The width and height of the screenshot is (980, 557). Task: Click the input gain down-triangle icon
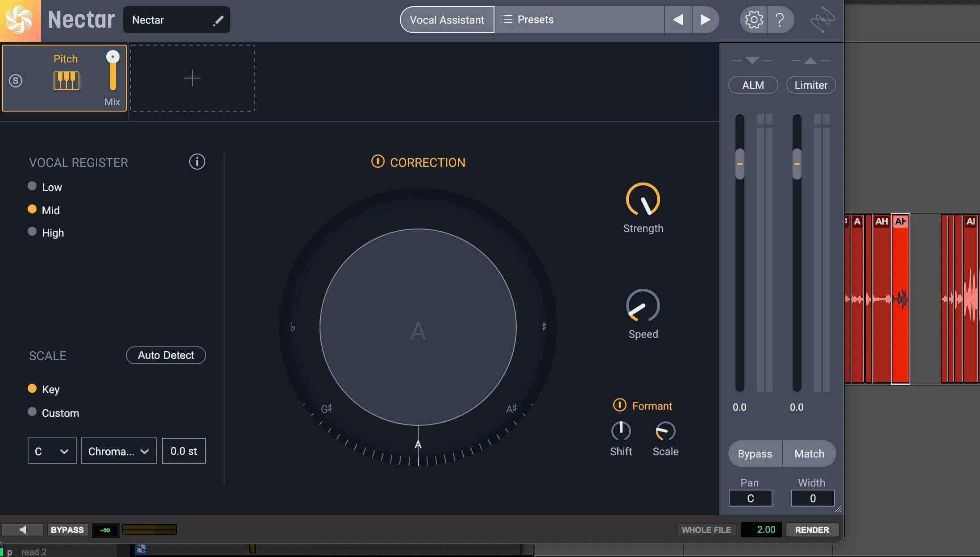[x=752, y=60]
